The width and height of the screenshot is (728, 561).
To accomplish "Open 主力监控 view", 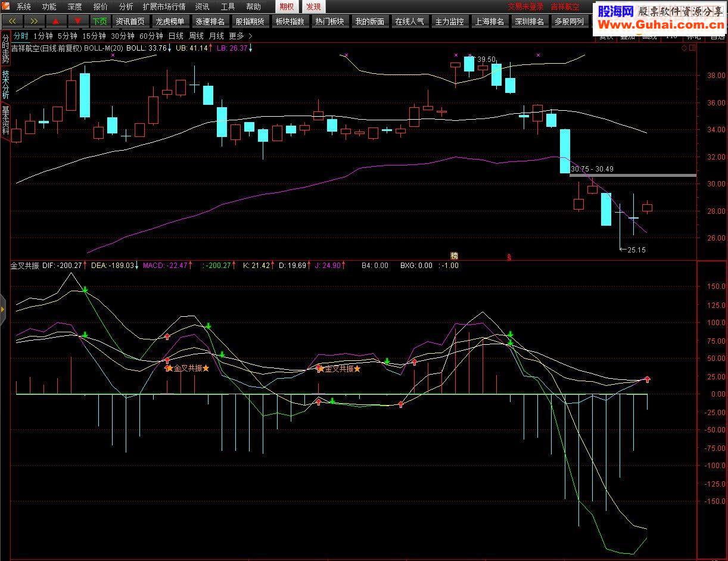I will 449,21.
